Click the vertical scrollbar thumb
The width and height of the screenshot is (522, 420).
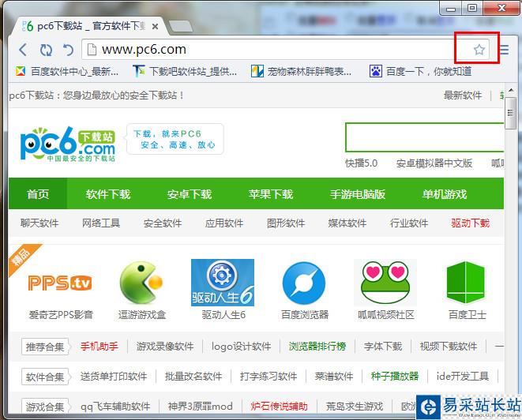coord(510,114)
